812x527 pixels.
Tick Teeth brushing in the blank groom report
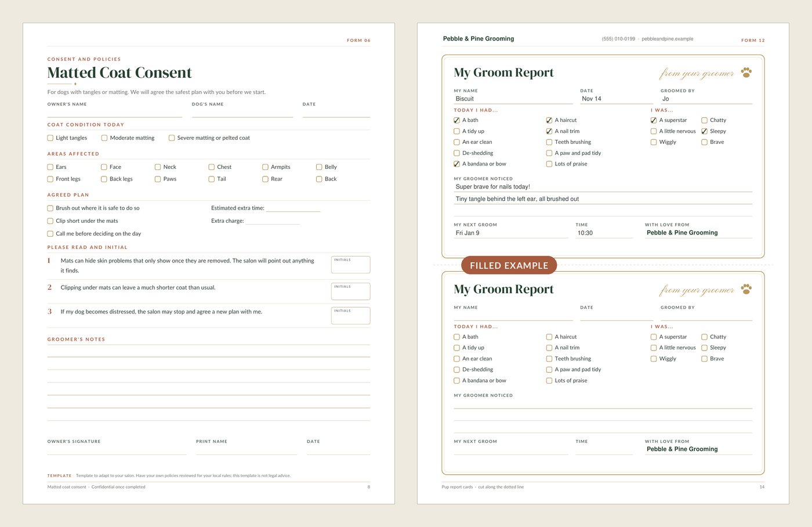[x=549, y=359]
